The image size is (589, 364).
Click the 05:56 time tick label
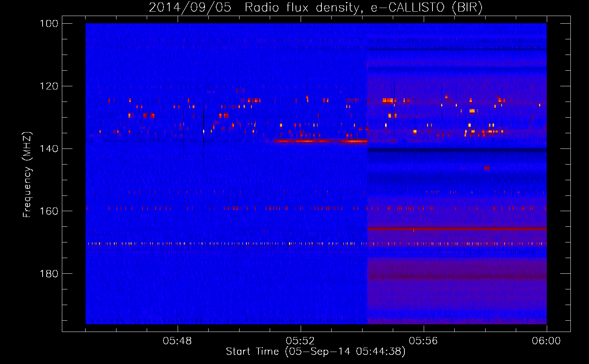(423, 341)
